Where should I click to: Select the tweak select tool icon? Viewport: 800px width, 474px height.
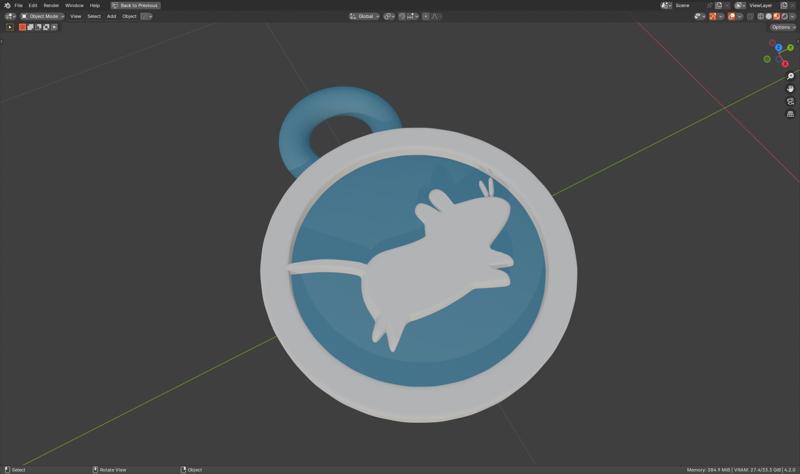(10, 27)
